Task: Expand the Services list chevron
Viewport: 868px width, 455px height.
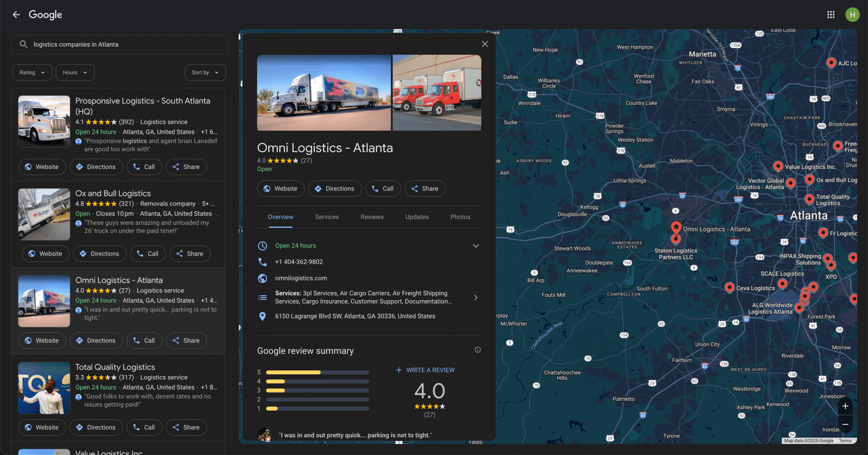Action: 476,298
